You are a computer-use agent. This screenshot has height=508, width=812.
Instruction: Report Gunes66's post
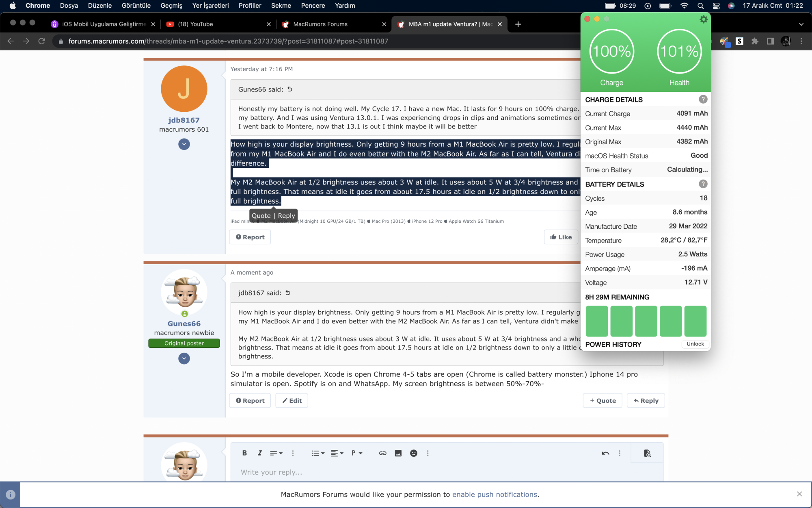pyautogui.click(x=250, y=400)
